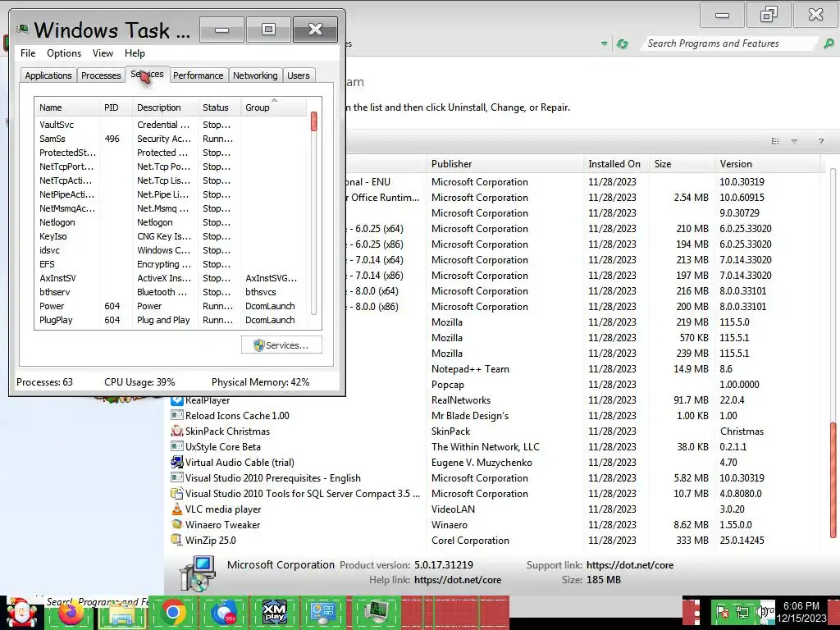The width and height of the screenshot is (840, 630).
Task: Select the VaultSvc service row
Action: tap(171, 125)
